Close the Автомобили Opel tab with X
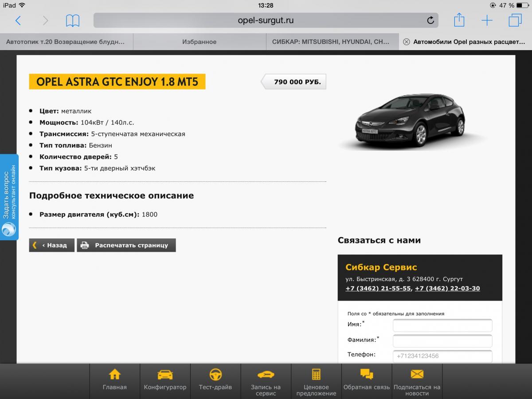This screenshot has height=399, width=532. tap(406, 42)
